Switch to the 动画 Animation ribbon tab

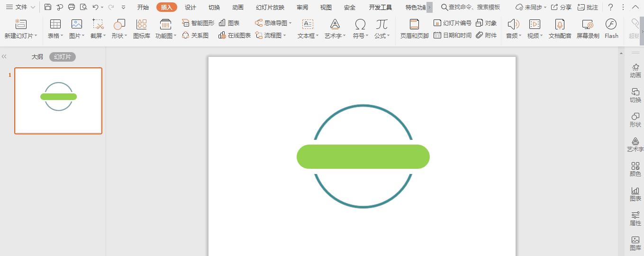238,7
